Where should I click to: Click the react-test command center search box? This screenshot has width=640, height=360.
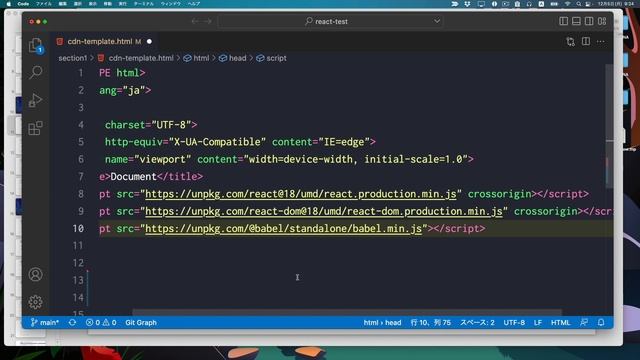click(x=331, y=21)
